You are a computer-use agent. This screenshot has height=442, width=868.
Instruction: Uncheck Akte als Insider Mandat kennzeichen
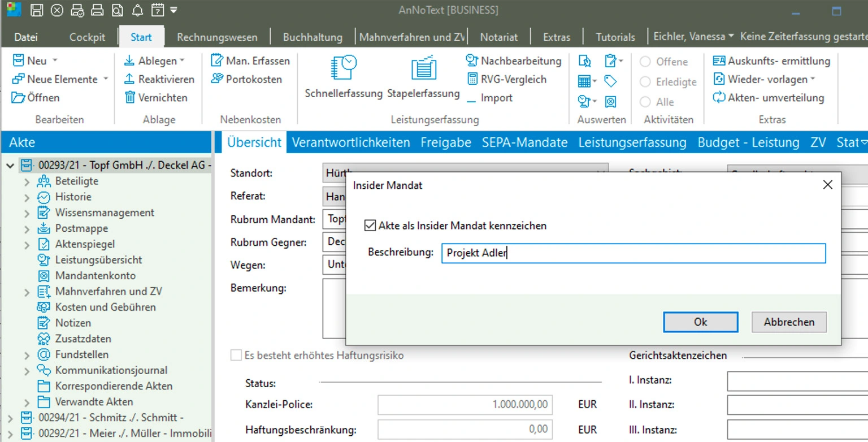click(370, 226)
